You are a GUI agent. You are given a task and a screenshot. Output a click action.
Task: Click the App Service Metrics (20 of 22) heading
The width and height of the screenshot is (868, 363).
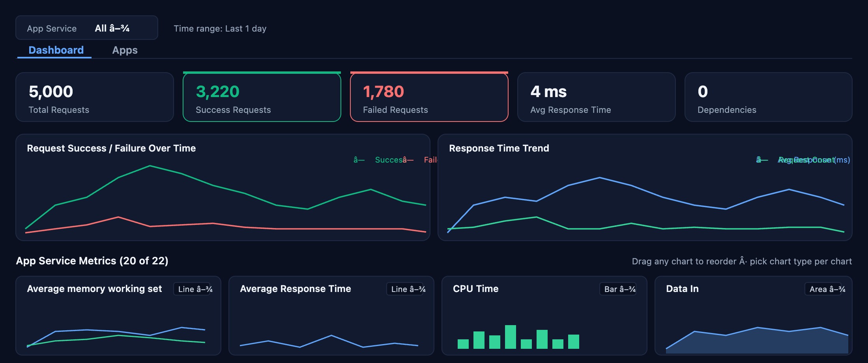(92, 261)
